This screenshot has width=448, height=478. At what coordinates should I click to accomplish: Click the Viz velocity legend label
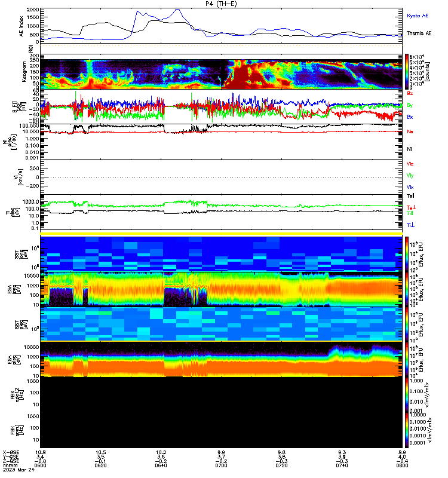(410, 164)
